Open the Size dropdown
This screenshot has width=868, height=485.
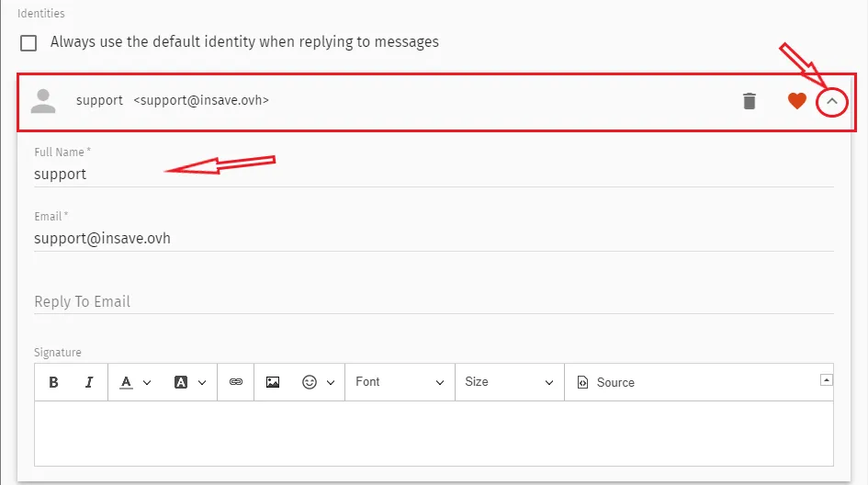pyautogui.click(x=509, y=382)
